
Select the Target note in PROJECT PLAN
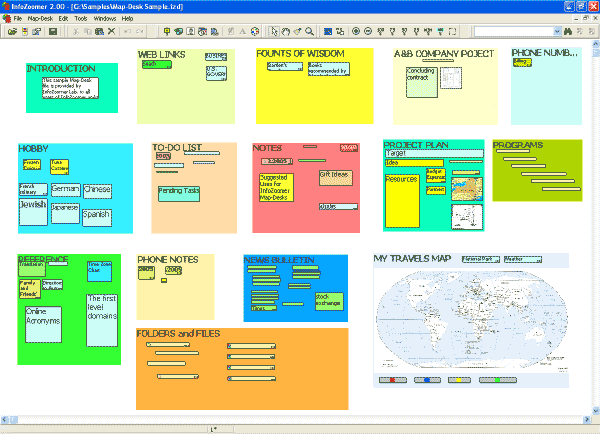pyautogui.click(x=434, y=153)
